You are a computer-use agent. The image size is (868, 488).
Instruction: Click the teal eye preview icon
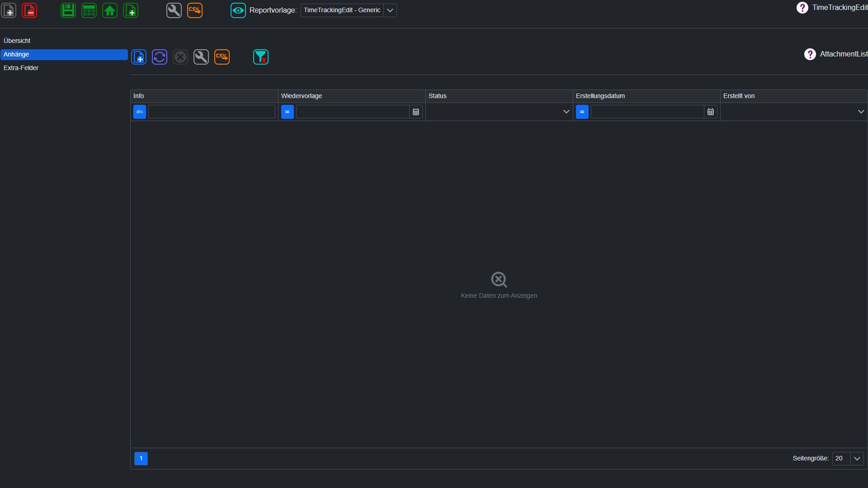(x=238, y=10)
